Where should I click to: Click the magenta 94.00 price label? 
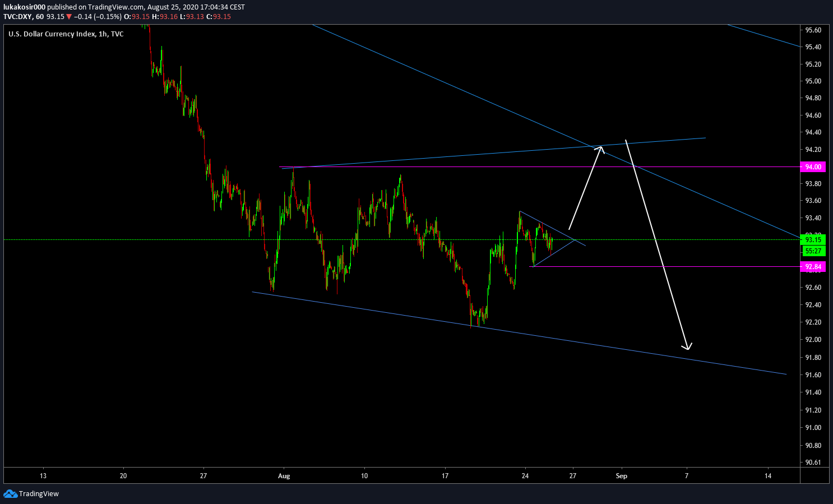tap(813, 167)
